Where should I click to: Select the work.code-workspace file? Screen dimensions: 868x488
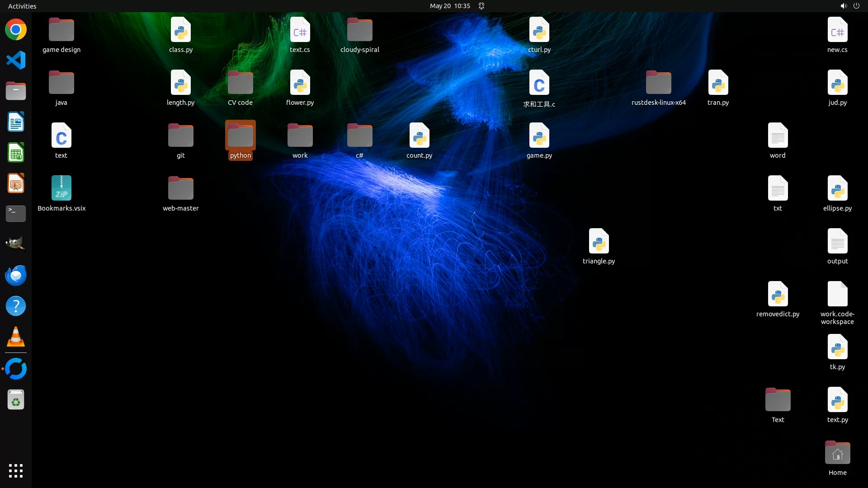tap(837, 295)
